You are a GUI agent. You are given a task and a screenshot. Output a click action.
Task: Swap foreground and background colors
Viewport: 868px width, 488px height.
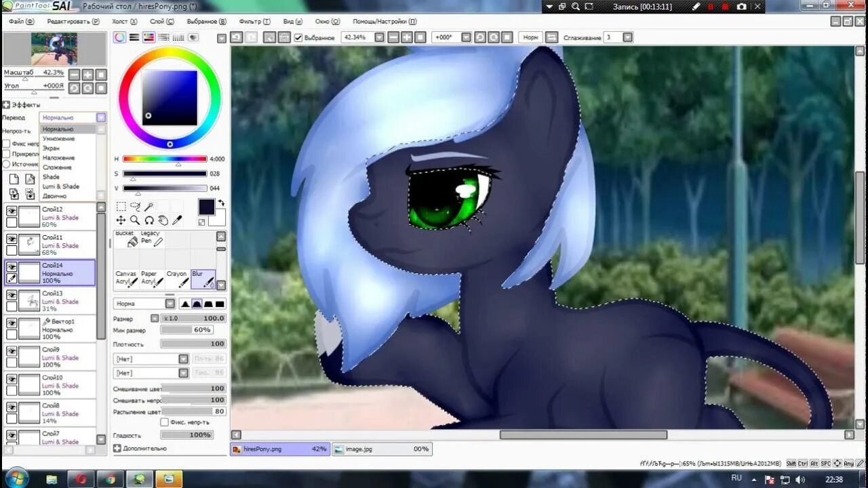(220, 203)
